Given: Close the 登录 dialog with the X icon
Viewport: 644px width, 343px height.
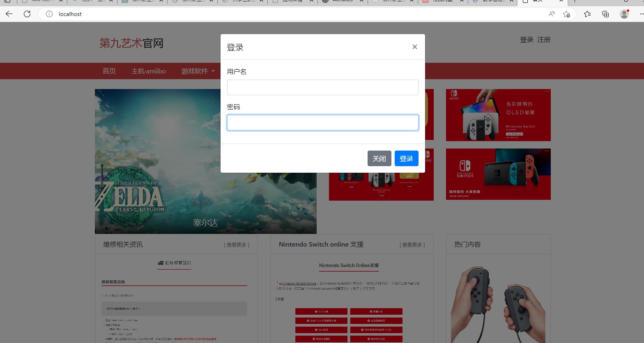Looking at the screenshot, I should [415, 47].
